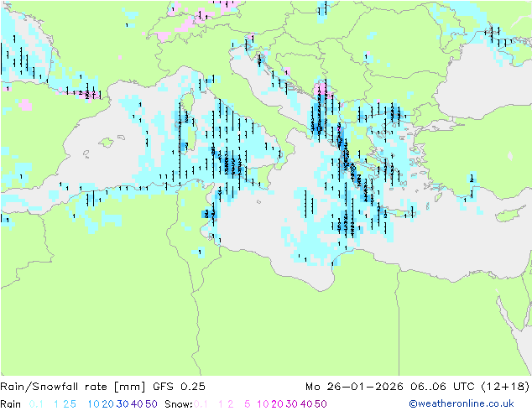532x411 pixels.
Task: Select the Rain legend 30 value
Action: click(x=123, y=404)
